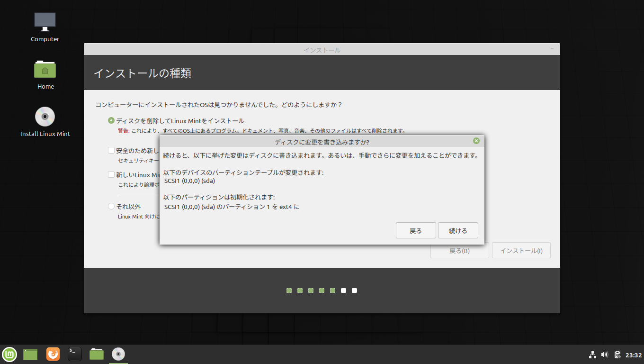The width and height of the screenshot is (644, 364).
Task: Open the Terminal from the taskbar
Action: 75,354
